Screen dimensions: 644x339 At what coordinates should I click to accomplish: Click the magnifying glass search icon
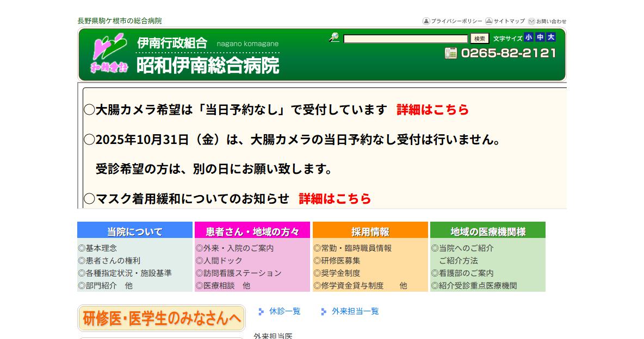[x=334, y=38]
